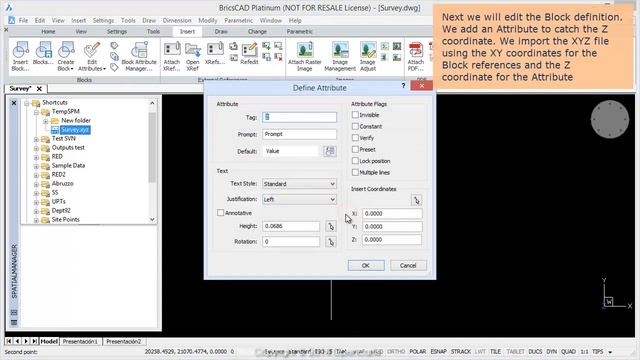This screenshot has width=640, height=360.
Task: Collapse the TempSPM folder node
Action: coord(36,112)
